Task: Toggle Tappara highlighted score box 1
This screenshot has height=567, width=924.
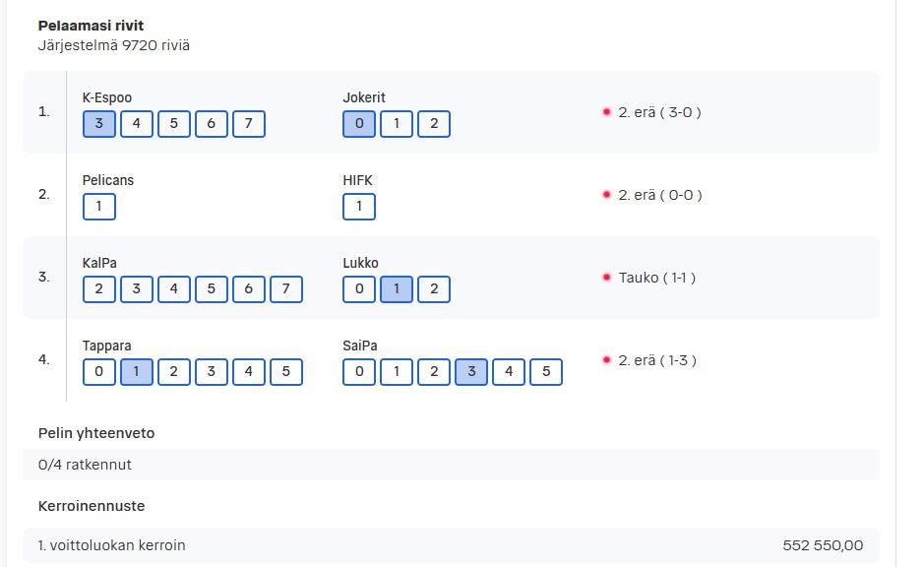Action: click(x=136, y=371)
